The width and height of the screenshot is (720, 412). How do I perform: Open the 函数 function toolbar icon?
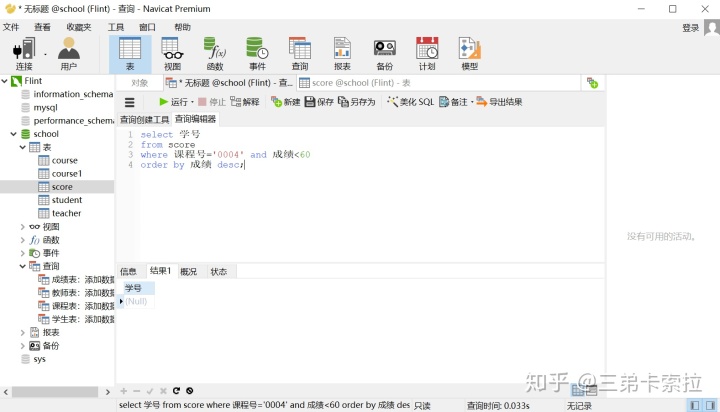point(215,54)
